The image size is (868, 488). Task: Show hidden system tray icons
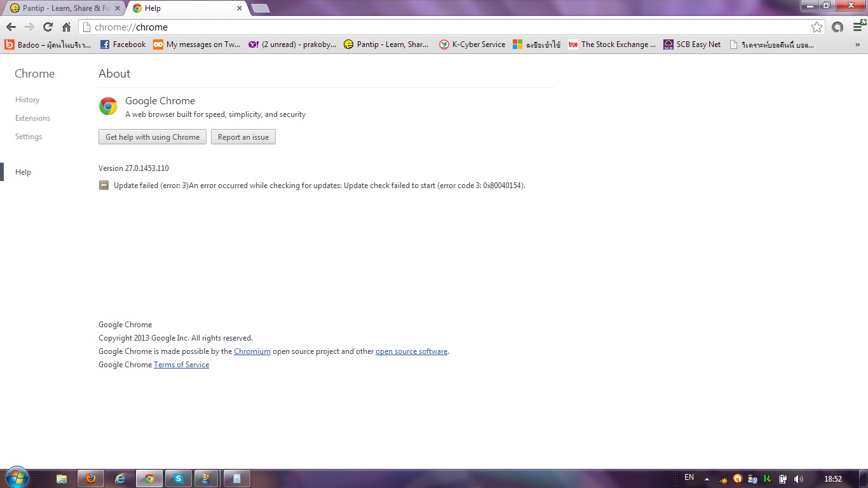[x=707, y=479]
